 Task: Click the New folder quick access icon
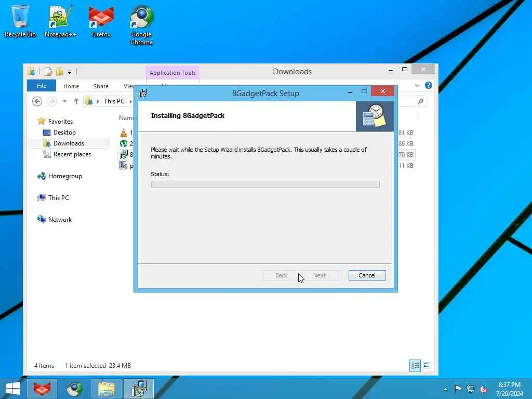(x=59, y=71)
